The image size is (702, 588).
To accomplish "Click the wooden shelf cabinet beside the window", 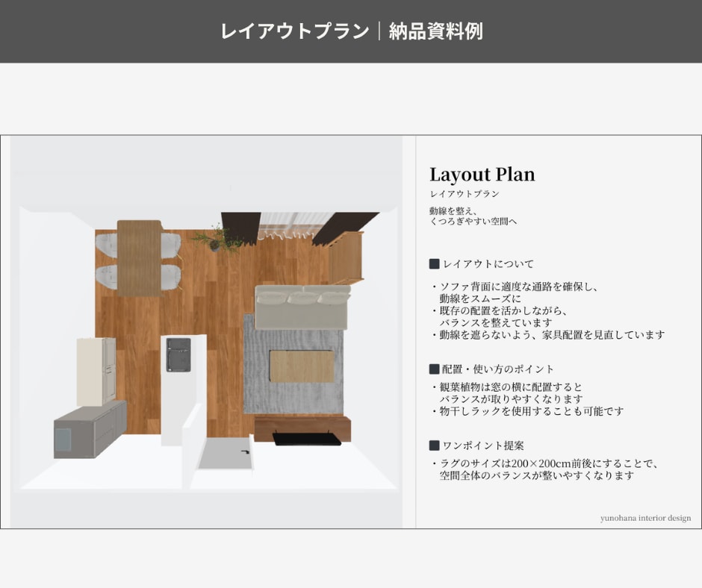I will tap(346, 257).
